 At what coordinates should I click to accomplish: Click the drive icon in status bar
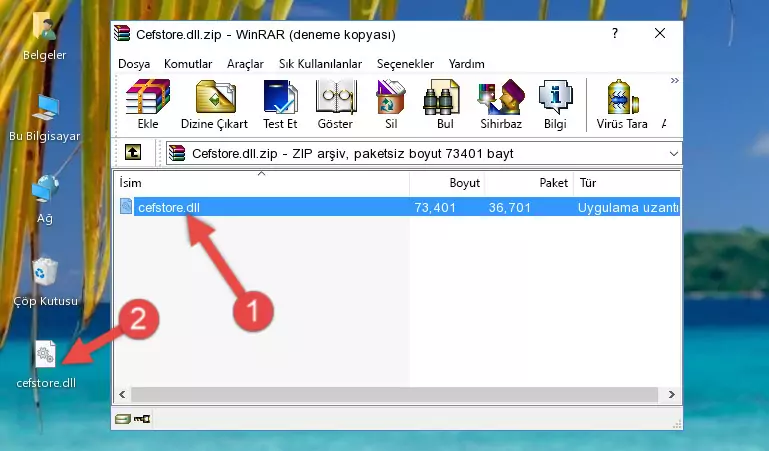[122, 419]
